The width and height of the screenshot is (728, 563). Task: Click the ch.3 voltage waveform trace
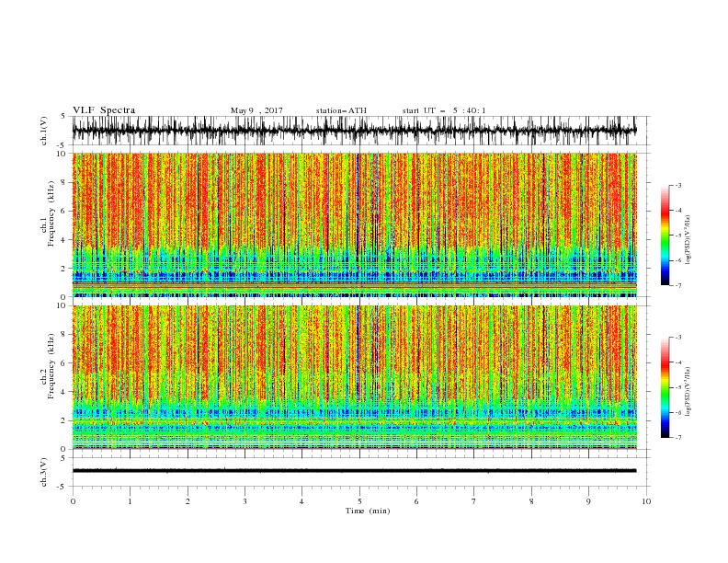(354, 471)
